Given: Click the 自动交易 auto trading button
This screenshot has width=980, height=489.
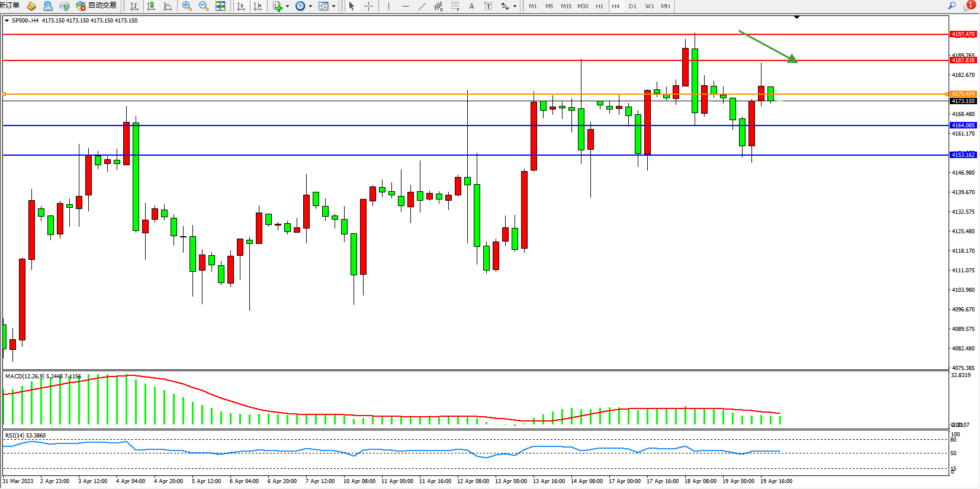Looking at the screenshot, I should click(97, 6).
